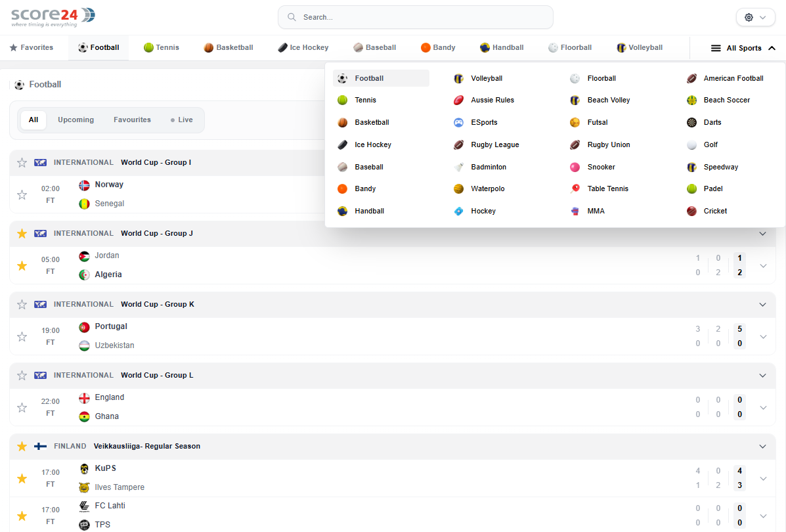The width and height of the screenshot is (786, 532).
Task: Choose Beach Volley in the sports menu
Action: (600, 100)
